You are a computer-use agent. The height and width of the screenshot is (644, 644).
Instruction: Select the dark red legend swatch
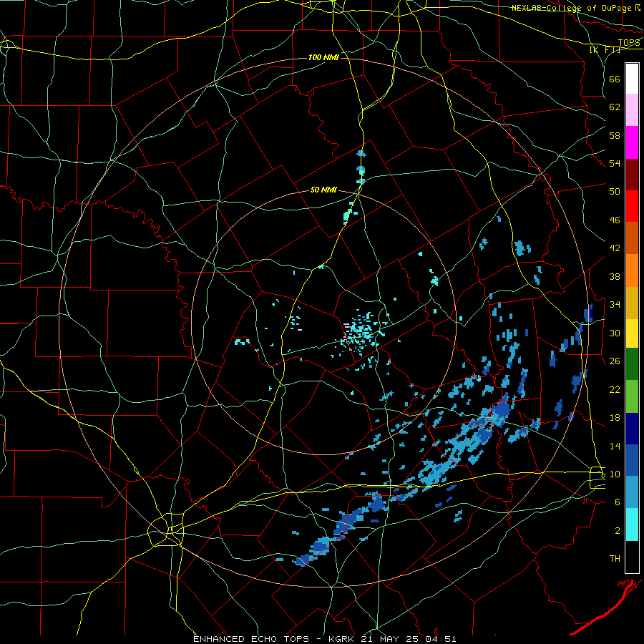[x=632, y=175]
